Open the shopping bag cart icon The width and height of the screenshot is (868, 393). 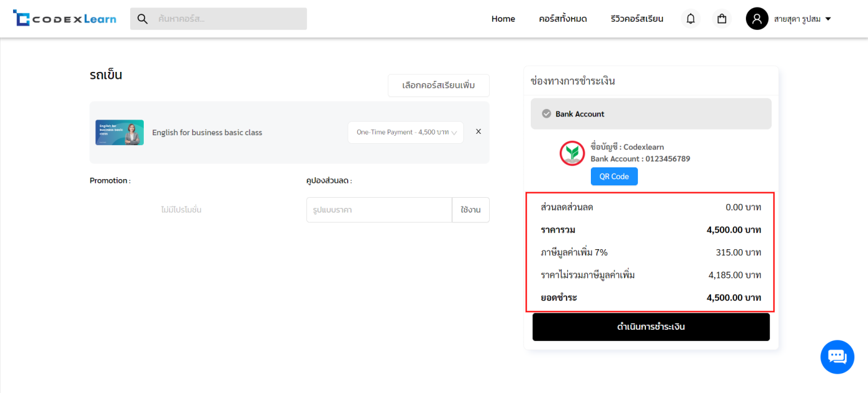click(722, 19)
